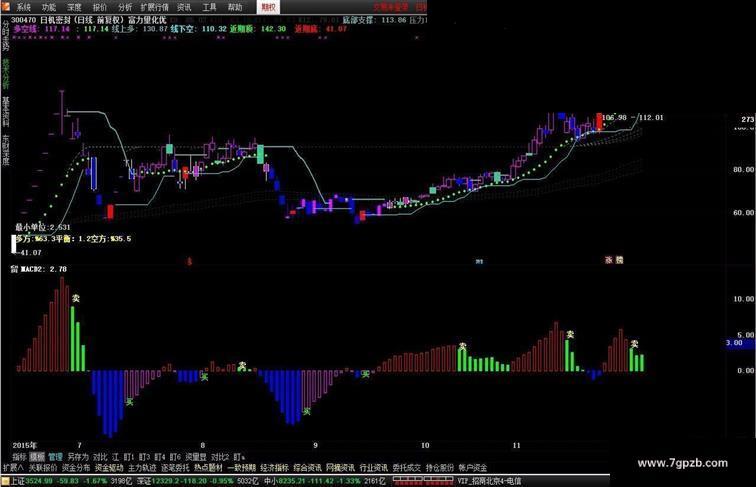The height and width of the screenshot is (487, 756).
Task: Switch to 基本资料 sidebar tab
Action: coord(6,111)
